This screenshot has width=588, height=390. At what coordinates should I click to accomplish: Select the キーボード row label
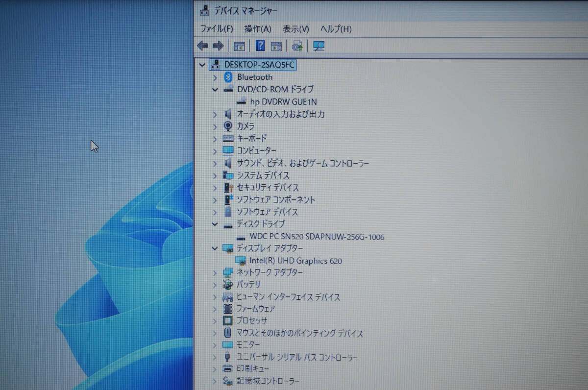tap(252, 139)
